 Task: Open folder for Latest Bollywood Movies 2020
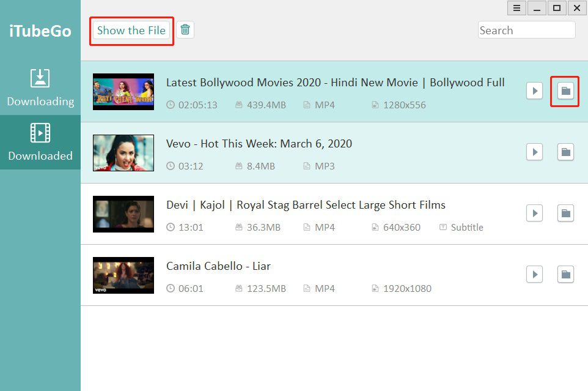565,91
